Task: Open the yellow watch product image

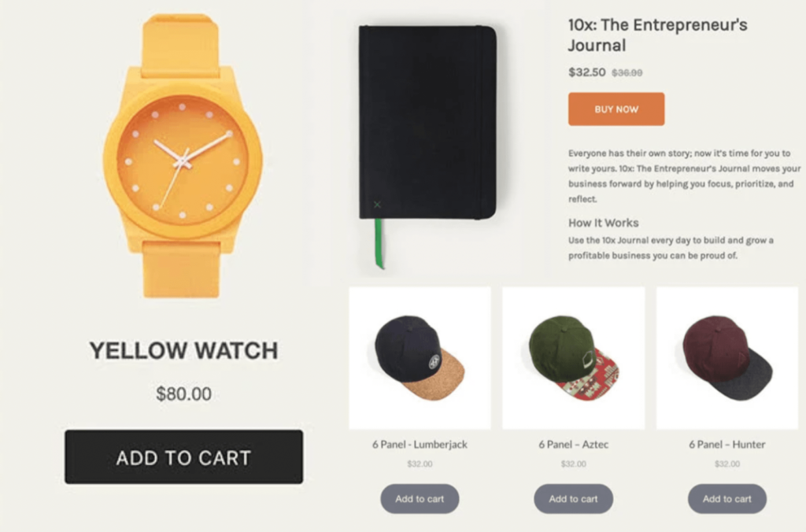Action: click(x=183, y=156)
